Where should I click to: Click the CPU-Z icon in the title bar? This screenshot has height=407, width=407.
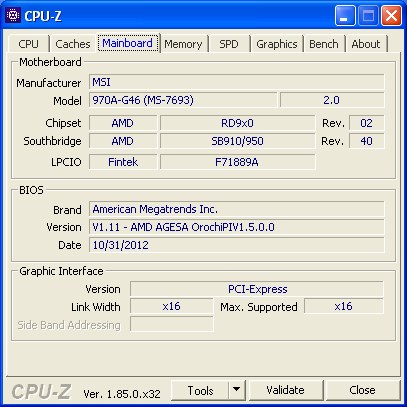pyautogui.click(x=13, y=15)
